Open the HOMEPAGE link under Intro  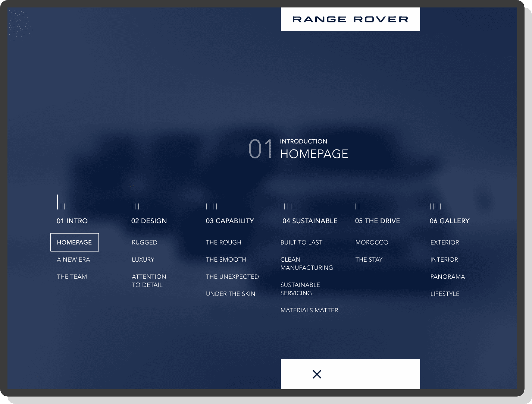tap(75, 242)
